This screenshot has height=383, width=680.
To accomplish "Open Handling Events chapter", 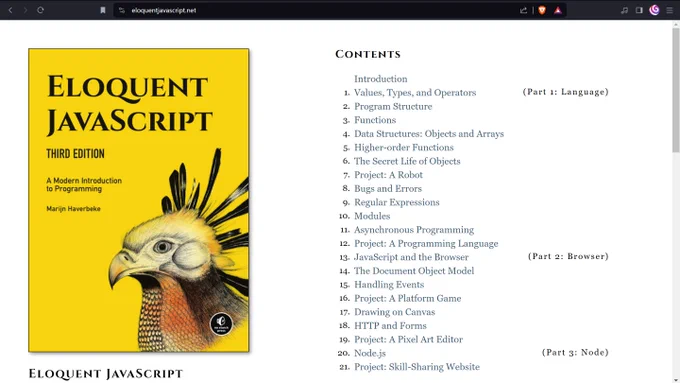I will 389,285.
